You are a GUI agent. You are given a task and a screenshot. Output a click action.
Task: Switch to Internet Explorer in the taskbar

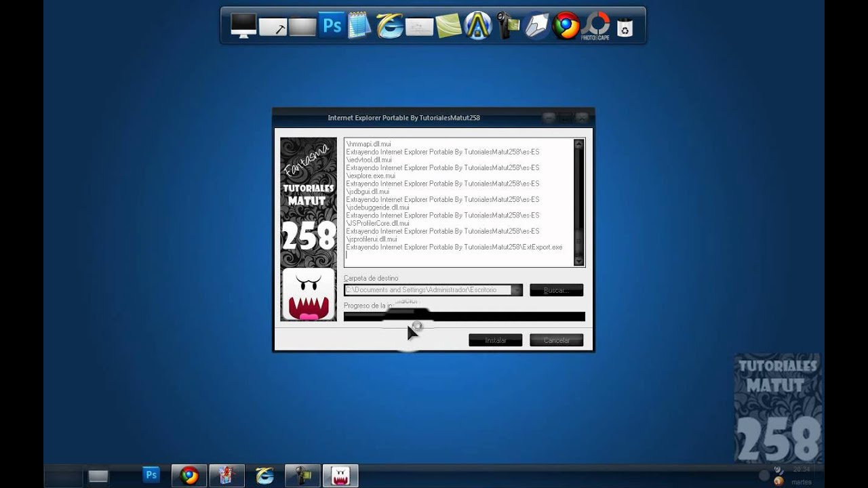point(264,476)
